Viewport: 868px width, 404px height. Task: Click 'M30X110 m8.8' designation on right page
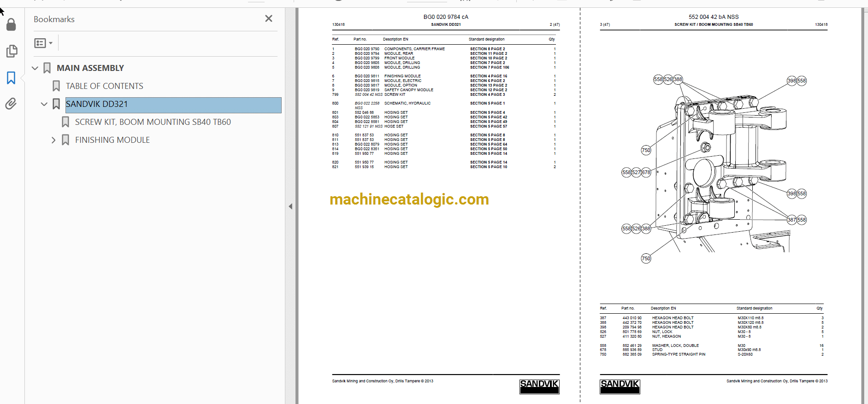(750, 318)
